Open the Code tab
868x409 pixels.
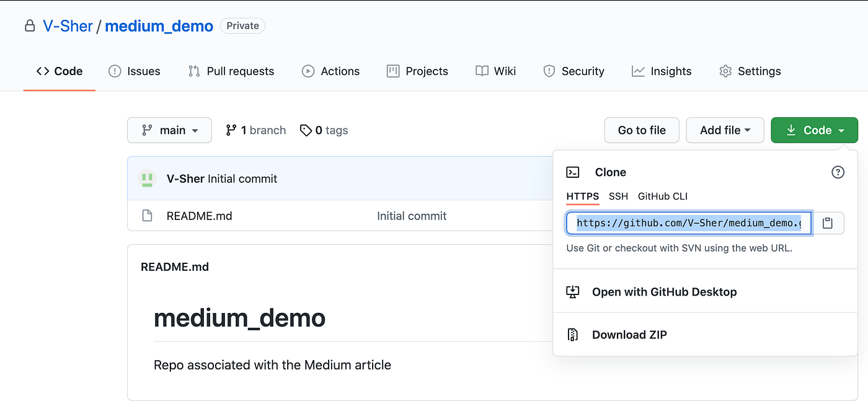click(x=60, y=71)
